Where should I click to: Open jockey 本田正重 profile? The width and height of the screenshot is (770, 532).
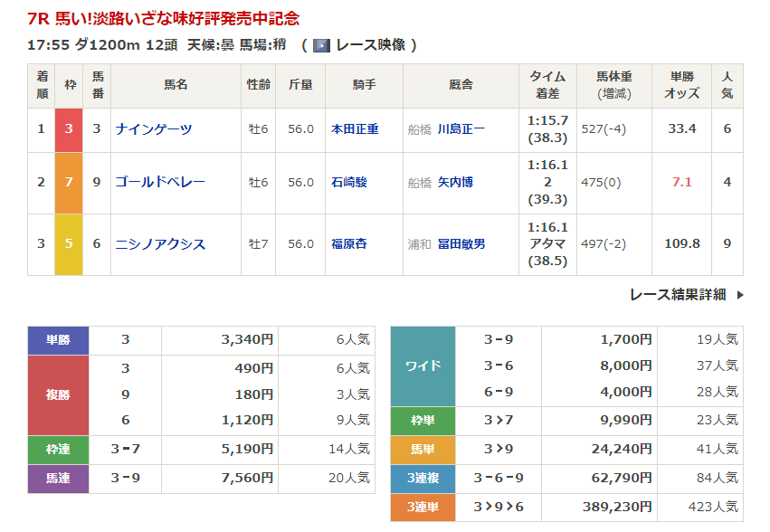tap(355, 129)
